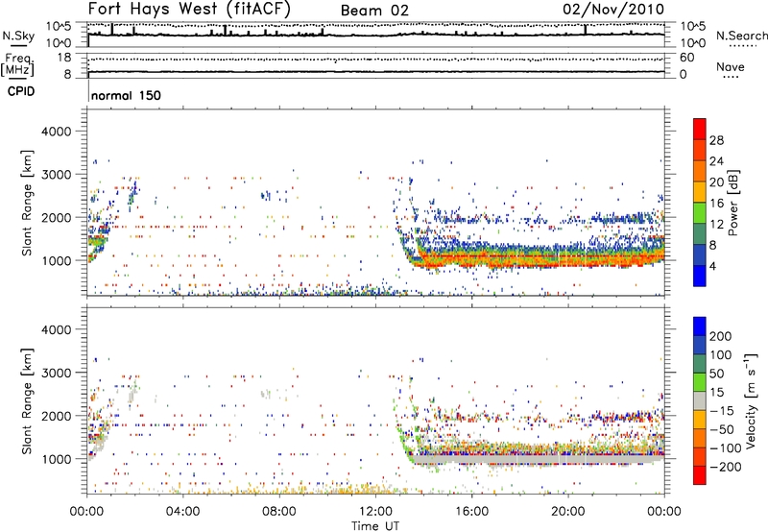Click the date '02/Nov/2010'
This screenshot has height=532, width=768.
(613, 9)
